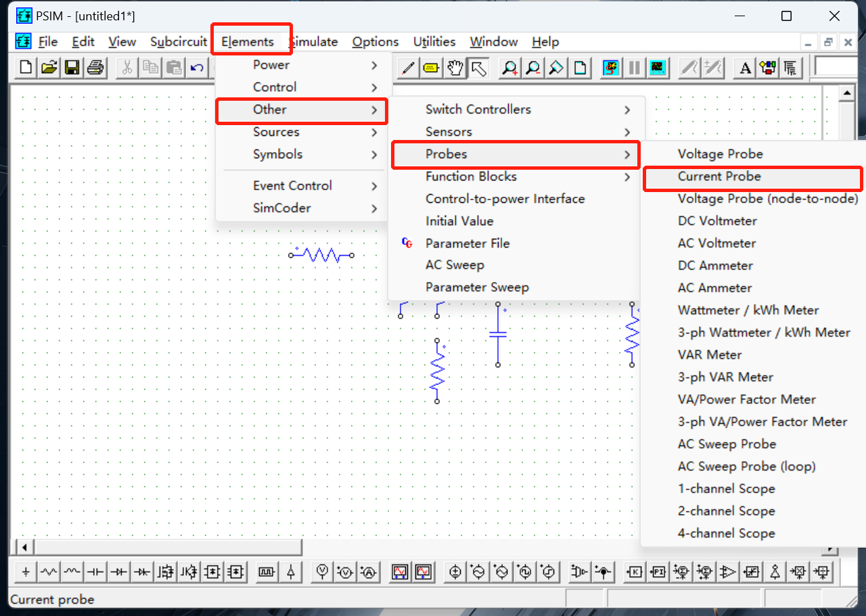The image size is (866, 616).
Task: Pick the IGBT element icon
Action: [x=188, y=572]
